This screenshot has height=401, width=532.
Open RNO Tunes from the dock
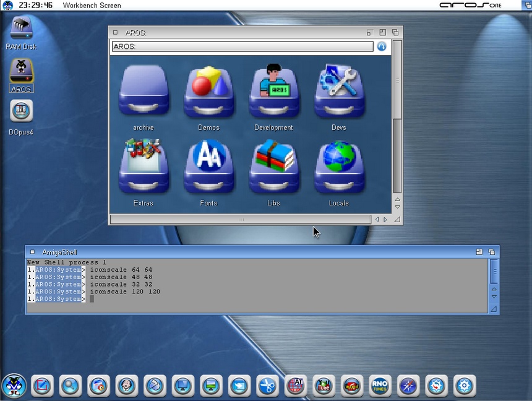pos(380,386)
